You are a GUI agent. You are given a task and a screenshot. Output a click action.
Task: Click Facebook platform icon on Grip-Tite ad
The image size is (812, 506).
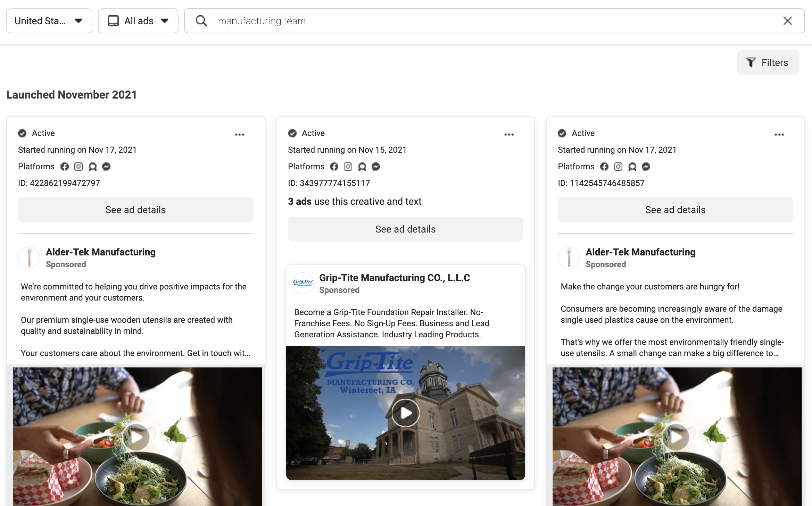coord(334,167)
